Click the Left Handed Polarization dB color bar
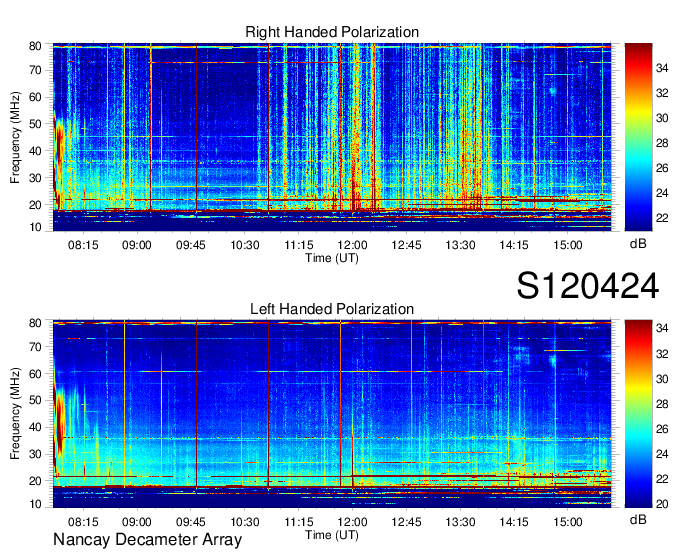Viewport: 680px width, 552px height. pos(638,414)
